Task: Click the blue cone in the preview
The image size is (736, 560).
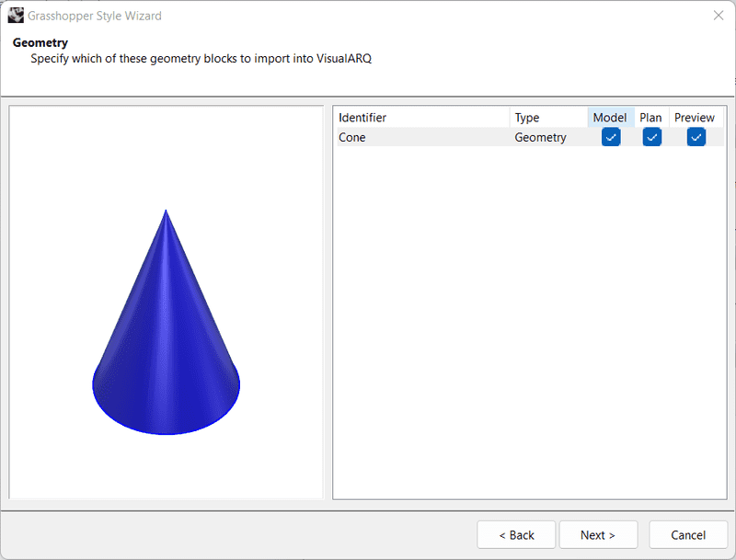Action: click(167, 349)
